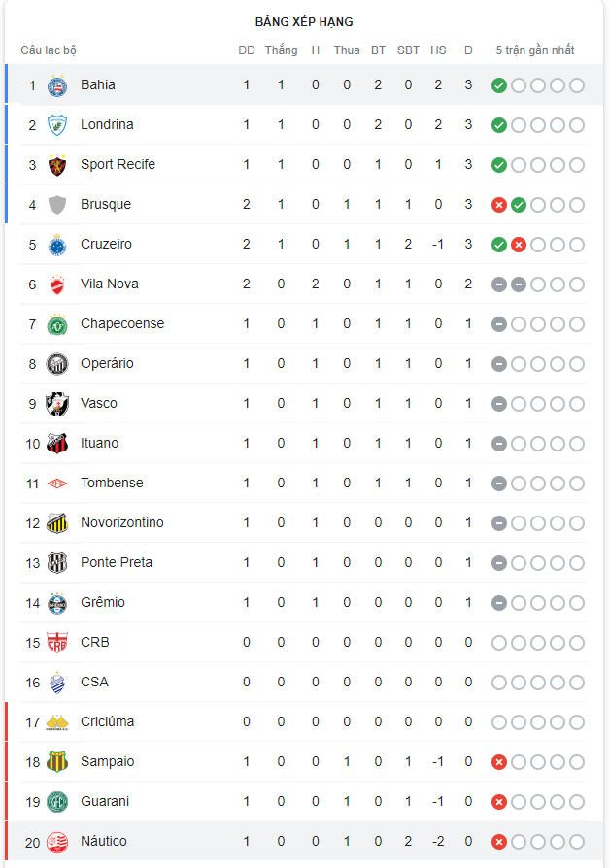
Task: Select the Criciúma table row name
Action: tap(108, 722)
